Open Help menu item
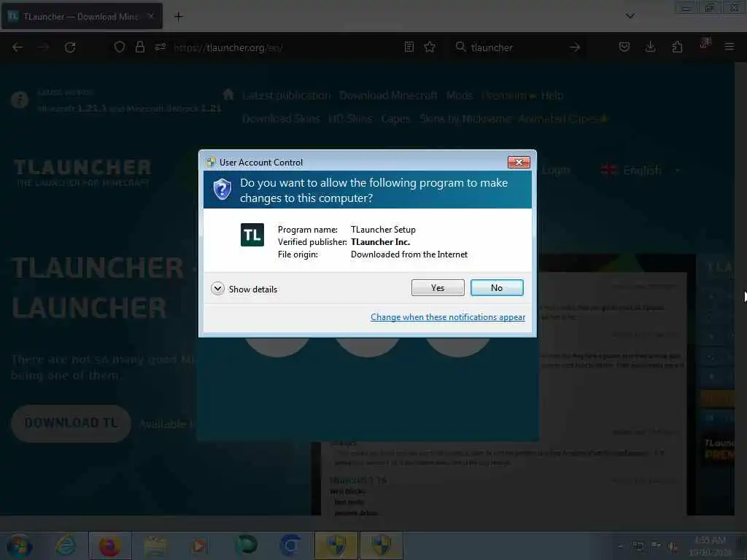Screen dimensions: 747x560 (x=551, y=96)
